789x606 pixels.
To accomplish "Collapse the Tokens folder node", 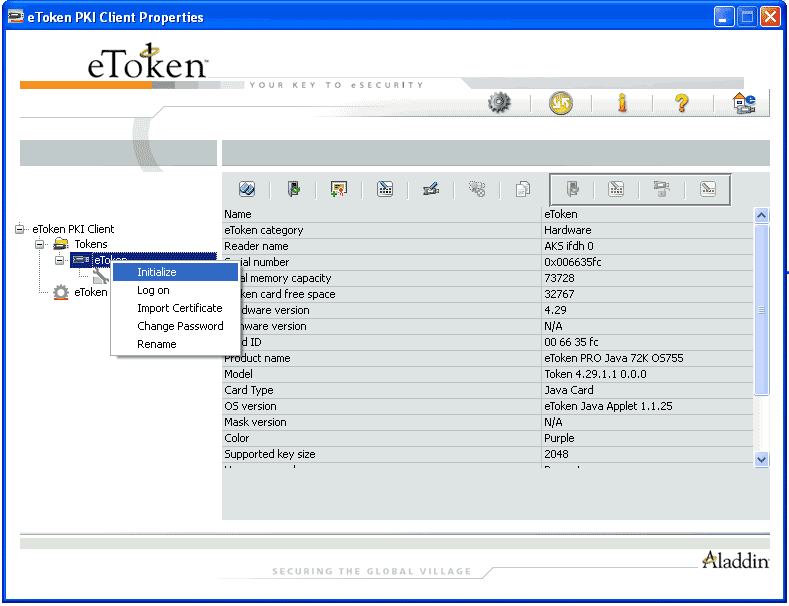I will (39, 244).
